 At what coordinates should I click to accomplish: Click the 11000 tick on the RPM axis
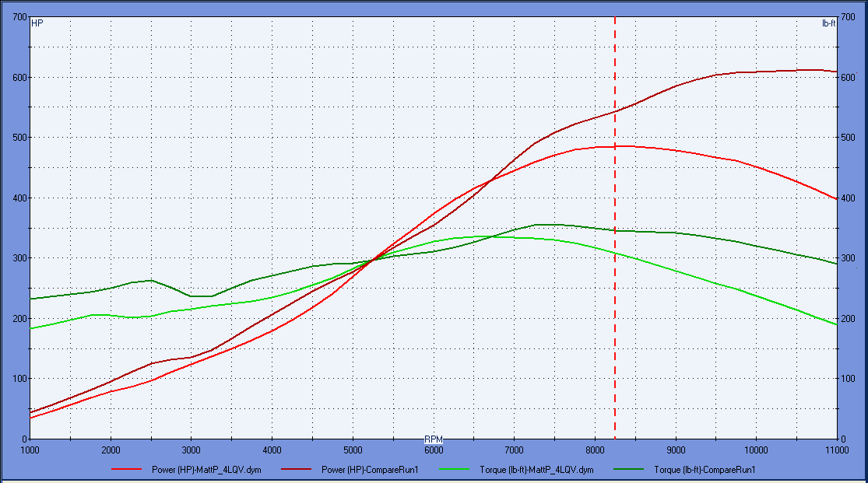coord(836,450)
